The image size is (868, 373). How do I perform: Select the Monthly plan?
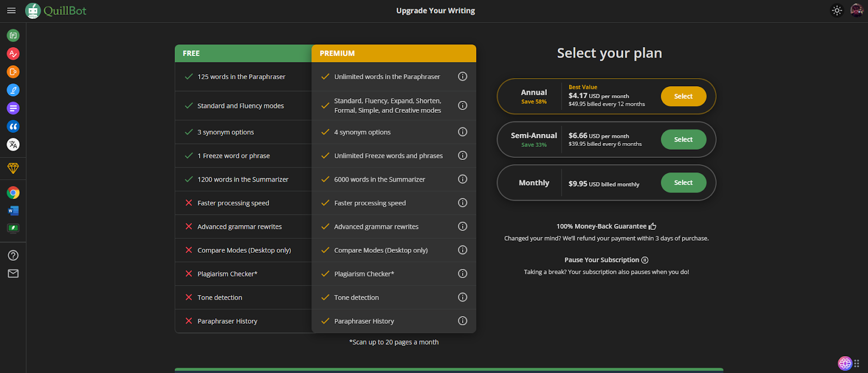click(683, 183)
